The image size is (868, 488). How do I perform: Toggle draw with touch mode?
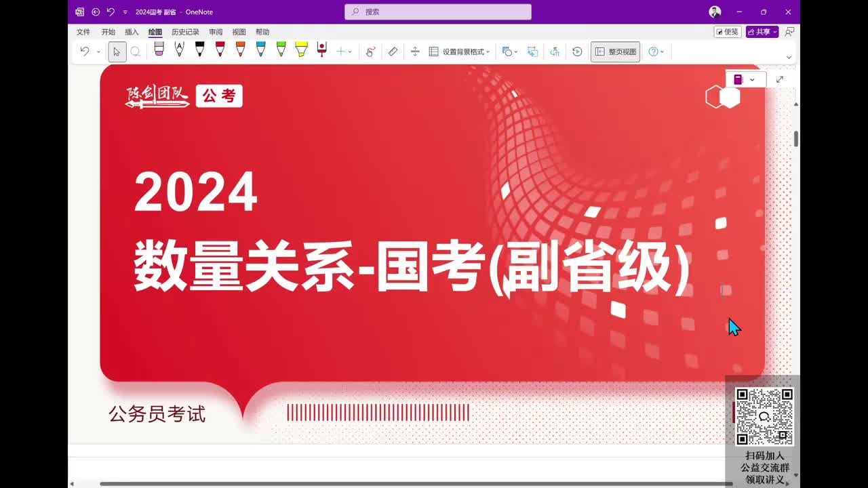click(370, 52)
